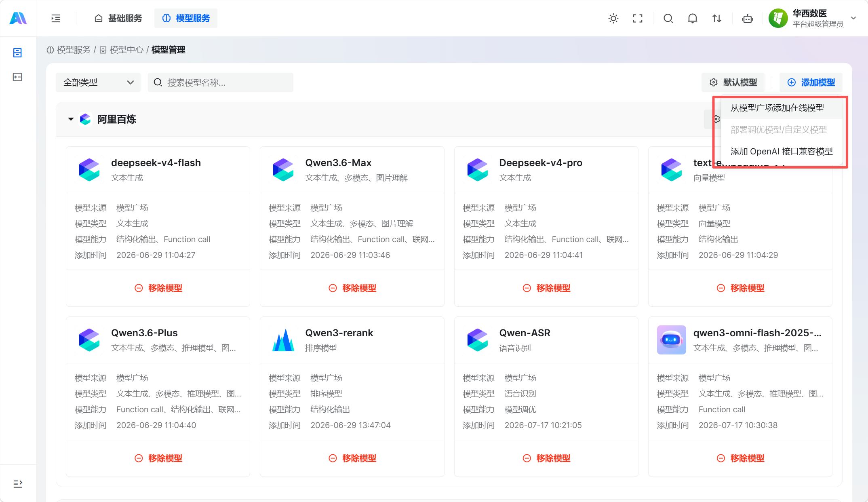868x502 pixels.
Task: Click the 默认模型 button
Action: pyautogui.click(x=733, y=82)
